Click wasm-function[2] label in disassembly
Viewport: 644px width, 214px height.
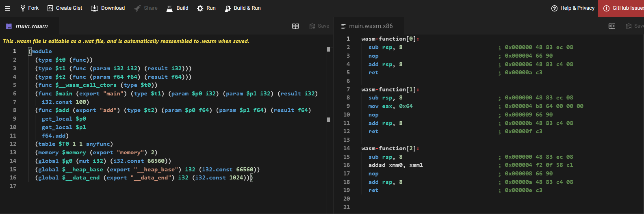coord(390,149)
